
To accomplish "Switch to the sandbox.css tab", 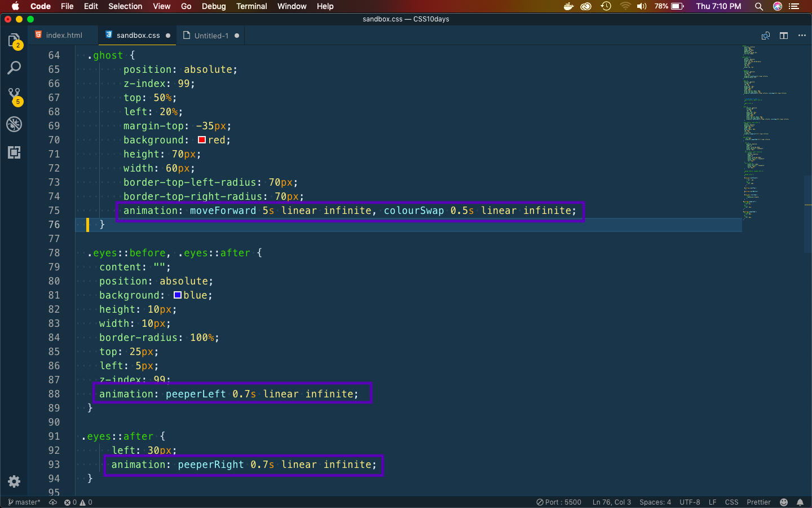I will 137,35.
